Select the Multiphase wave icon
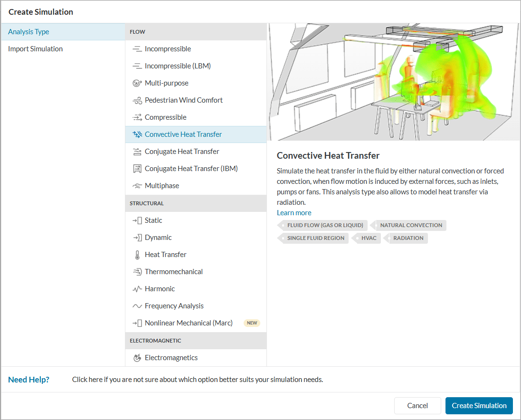The height and width of the screenshot is (420, 521). 137,186
